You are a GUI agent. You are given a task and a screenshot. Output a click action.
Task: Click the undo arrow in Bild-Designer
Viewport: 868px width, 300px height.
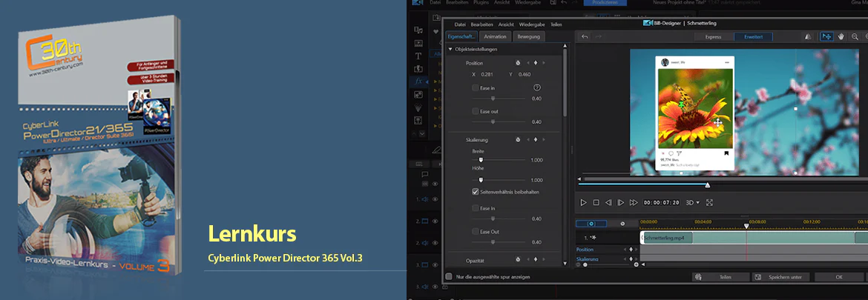[x=585, y=36]
